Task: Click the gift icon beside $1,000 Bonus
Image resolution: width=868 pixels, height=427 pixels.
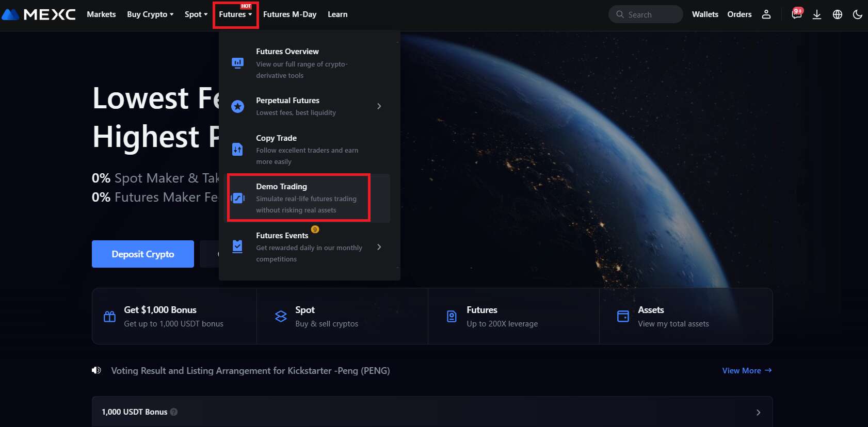Action: point(109,316)
